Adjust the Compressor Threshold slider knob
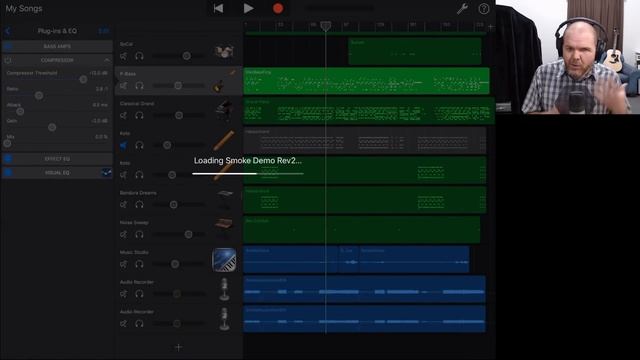Screen dimensions: 640x360 83,79
